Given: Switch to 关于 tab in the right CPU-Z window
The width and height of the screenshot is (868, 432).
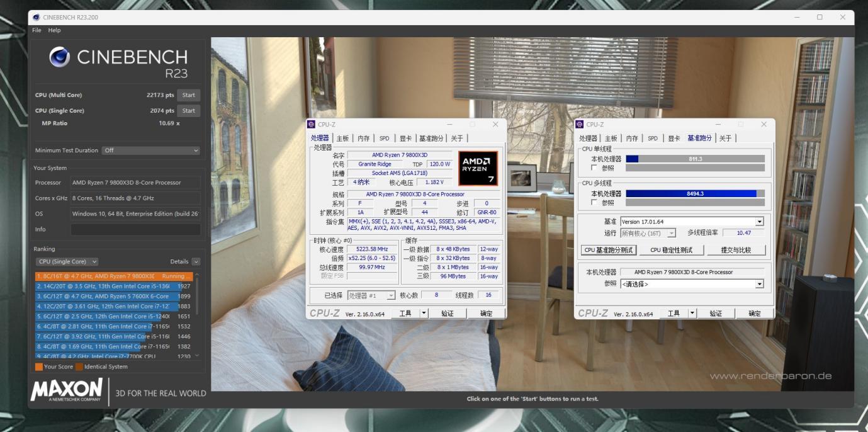Looking at the screenshot, I should point(726,139).
